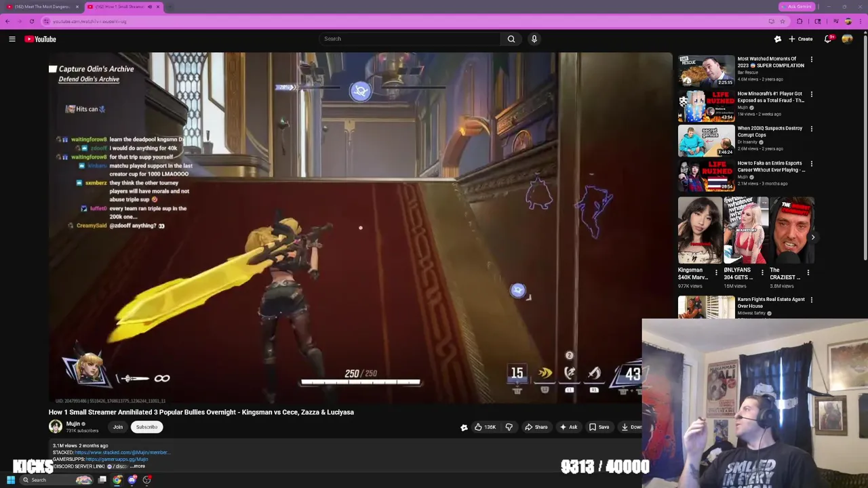The image size is (868, 488).
Task: Open the stacked.com link in description
Action: tap(122, 452)
